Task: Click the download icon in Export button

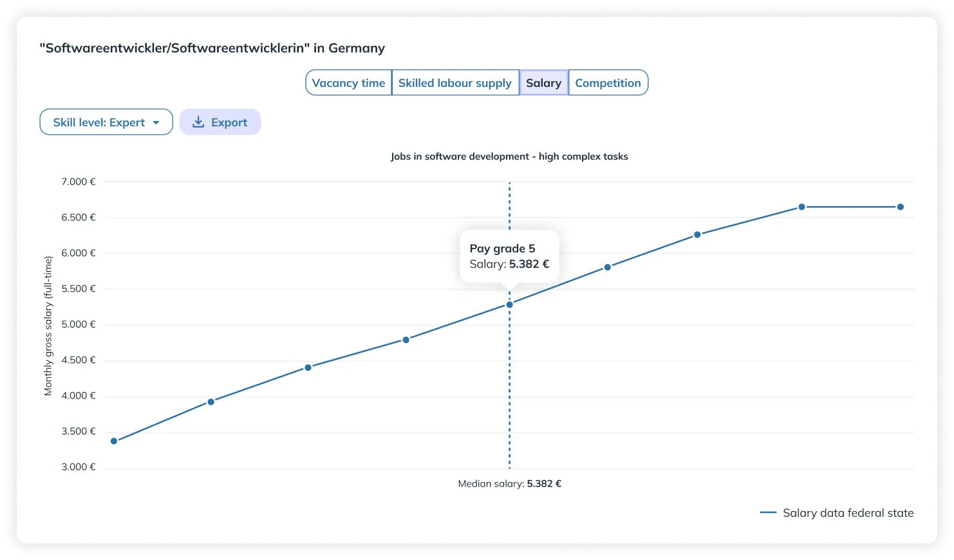Action: 198,122
